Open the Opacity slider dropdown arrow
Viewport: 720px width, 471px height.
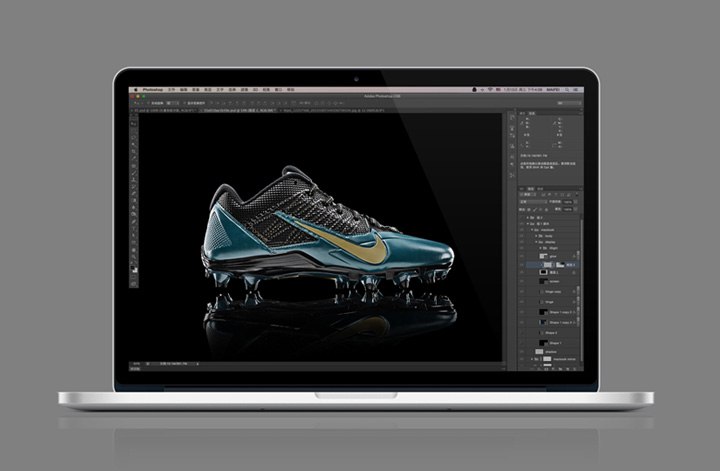click(575, 202)
